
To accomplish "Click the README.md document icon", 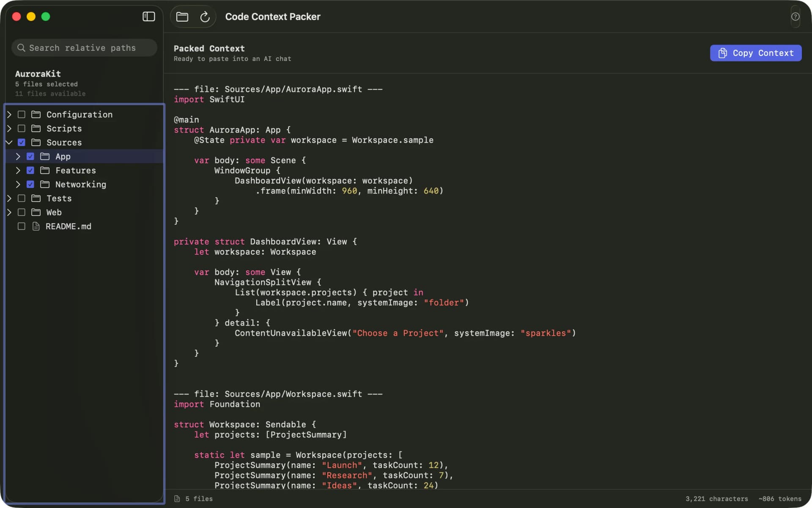I will coord(36,226).
